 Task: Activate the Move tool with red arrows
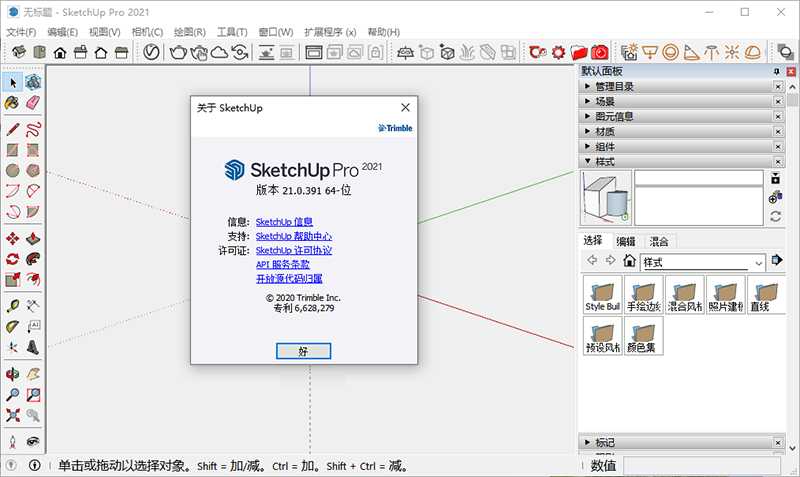13,238
